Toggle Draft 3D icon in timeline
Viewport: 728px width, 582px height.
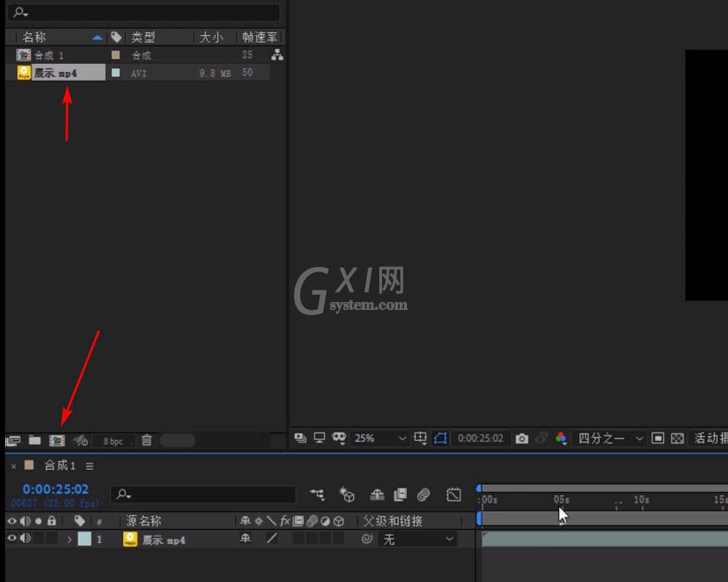pos(347,495)
